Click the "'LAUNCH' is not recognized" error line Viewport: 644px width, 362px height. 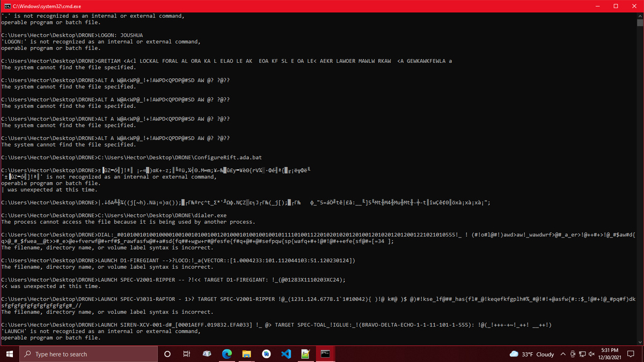[x=101, y=331]
